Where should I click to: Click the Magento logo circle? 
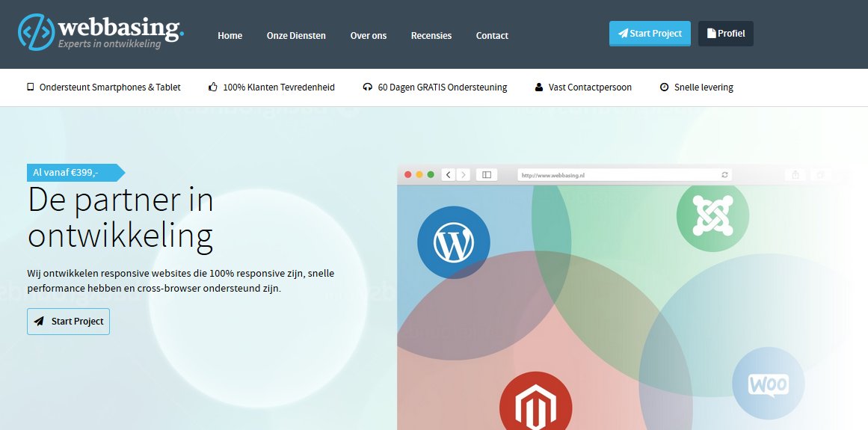pyautogui.click(x=535, y=402)
